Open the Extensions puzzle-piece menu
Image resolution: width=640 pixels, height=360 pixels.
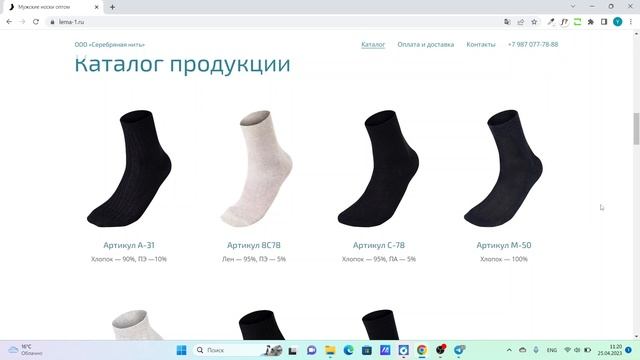click(x=591, y=22)
